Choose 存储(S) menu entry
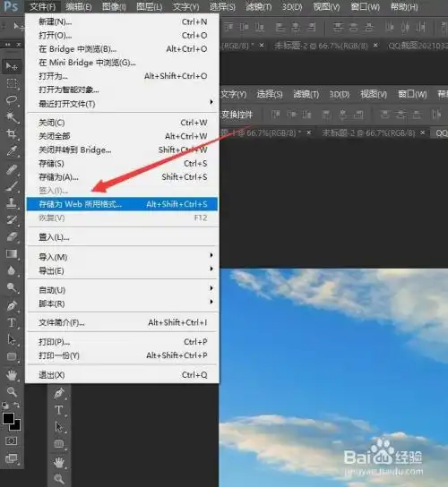This screenshot has width=448, height=487. point(123,163)
